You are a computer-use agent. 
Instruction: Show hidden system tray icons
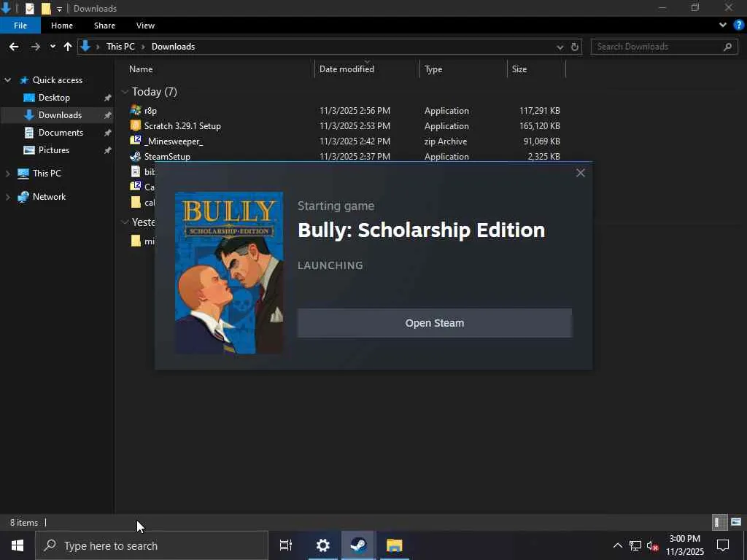[x=617, y=545]
